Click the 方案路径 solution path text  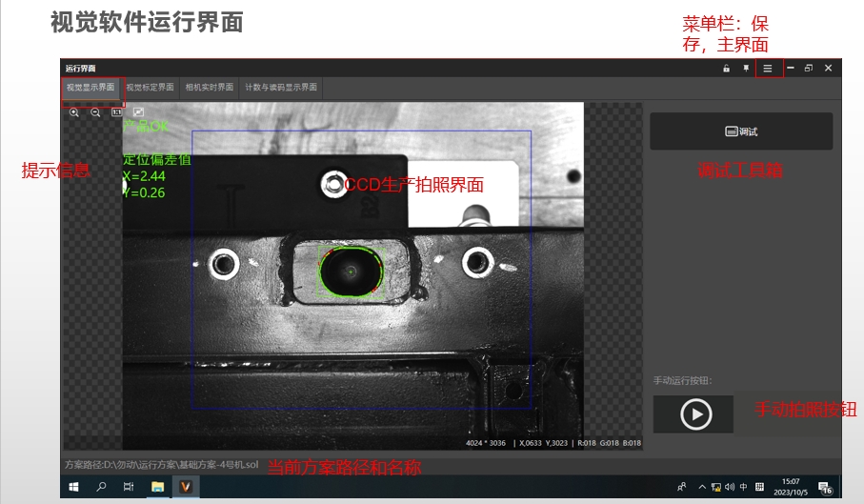click(x=161, y=465)
